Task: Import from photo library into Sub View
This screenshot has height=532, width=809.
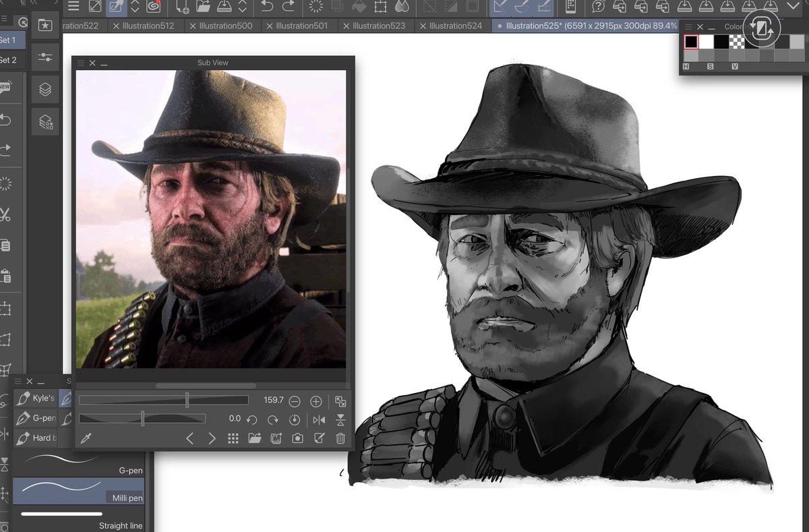Action: 276,438
